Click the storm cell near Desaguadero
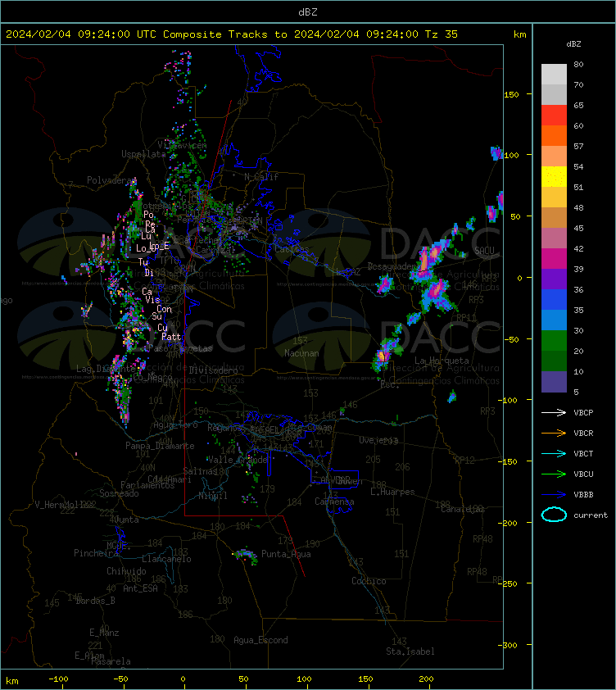This screenshot has height=690, width=616. pos(384,284)
